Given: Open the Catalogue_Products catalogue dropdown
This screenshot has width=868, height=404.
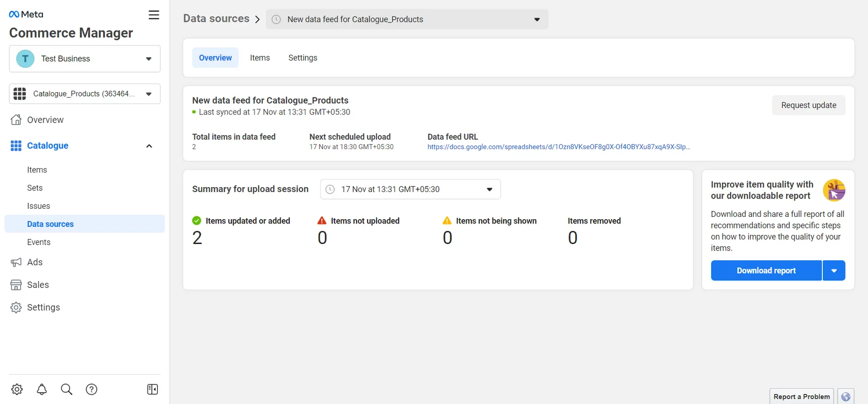Looking at the screenshot, I should [85, 94].
